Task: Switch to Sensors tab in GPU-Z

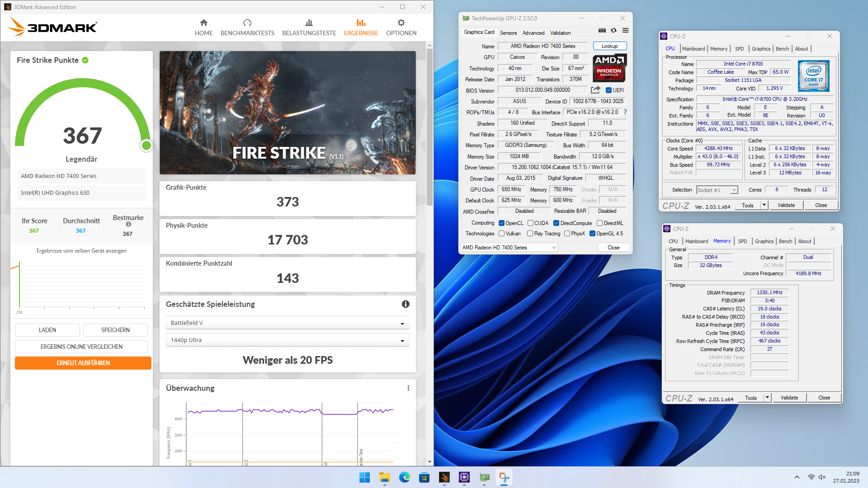Action: click(x=508, y=33)
